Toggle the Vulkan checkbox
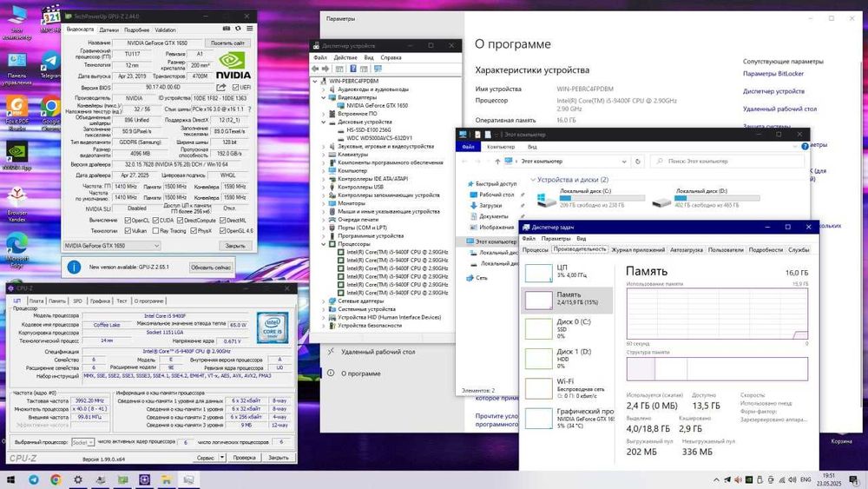The image size is (868, 489). tap(128, 231)
